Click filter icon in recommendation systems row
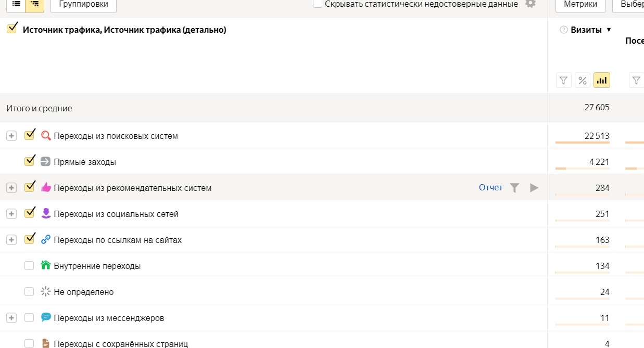This screenshot has width=644, height=348. pos(514,188)
